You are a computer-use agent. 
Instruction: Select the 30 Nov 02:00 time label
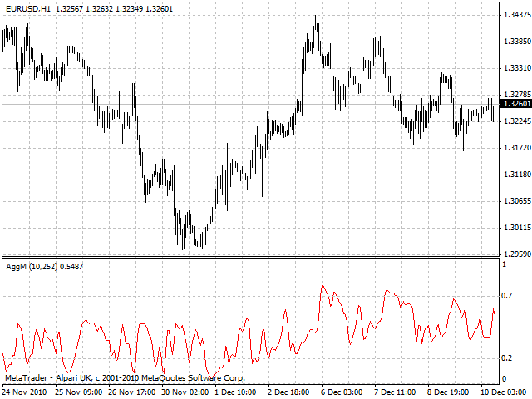[x=186, y=391]
